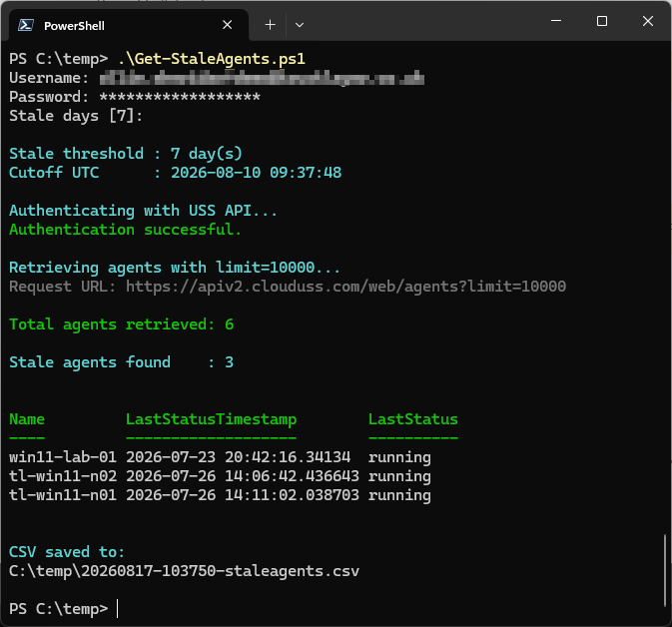Click 'running' status of tl-win11-n02
This screenshot has height=627, width=672.
point(399,476)
